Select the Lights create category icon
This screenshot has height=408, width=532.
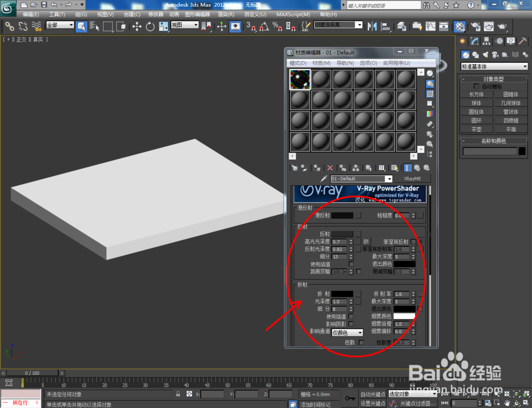click(486, 55)
